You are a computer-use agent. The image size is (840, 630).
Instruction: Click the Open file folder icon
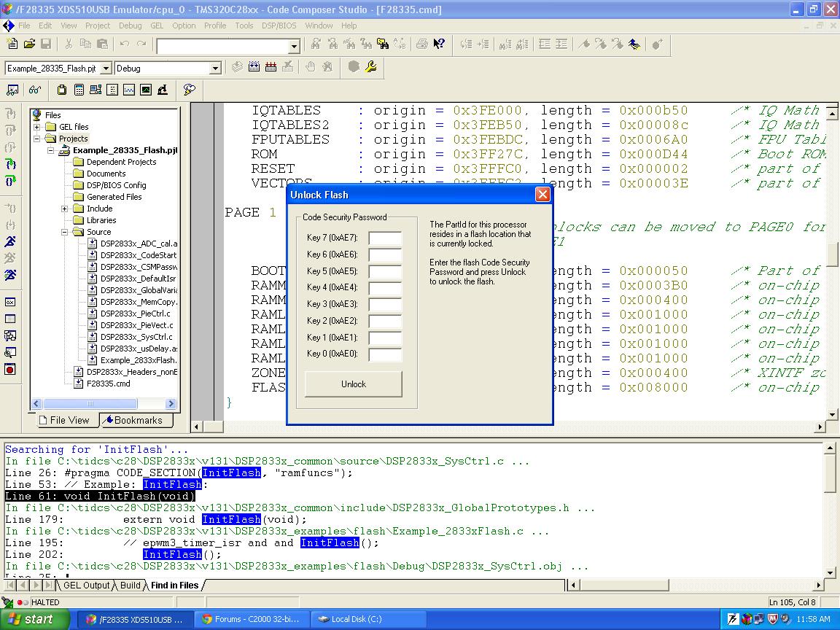coord(29,44)
